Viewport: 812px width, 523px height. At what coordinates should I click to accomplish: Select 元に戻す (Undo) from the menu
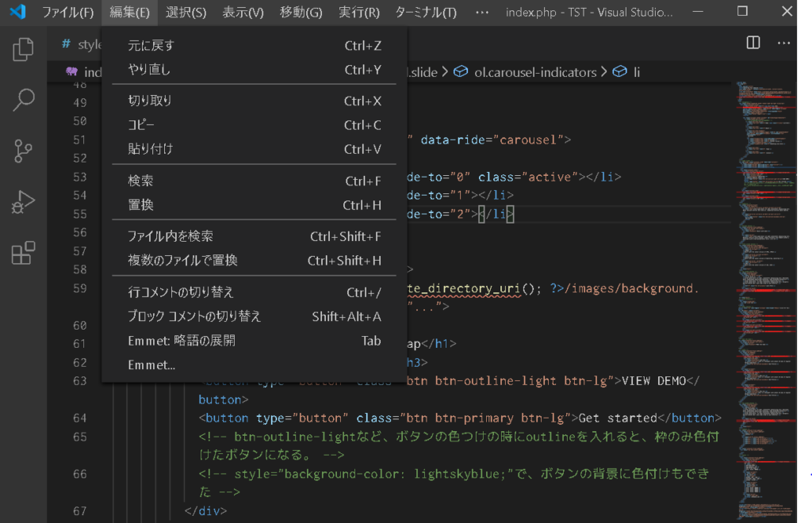coord(151,46)
